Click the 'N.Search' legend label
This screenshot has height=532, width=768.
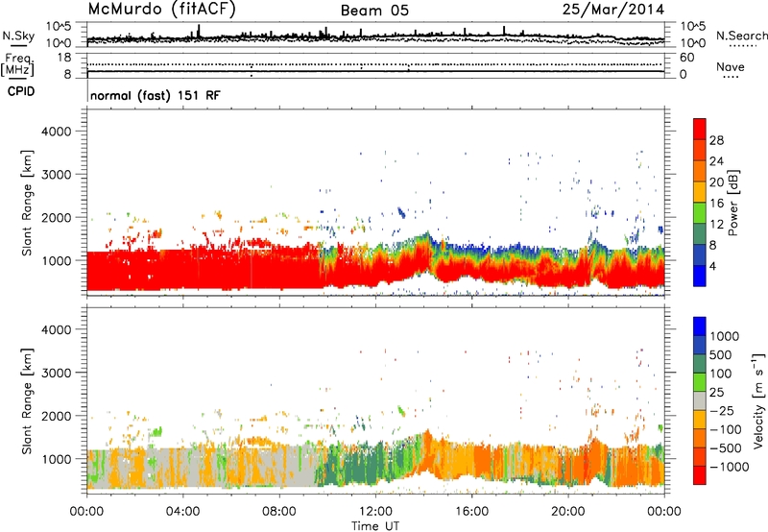pyautogui.click(x=742, y=36)
